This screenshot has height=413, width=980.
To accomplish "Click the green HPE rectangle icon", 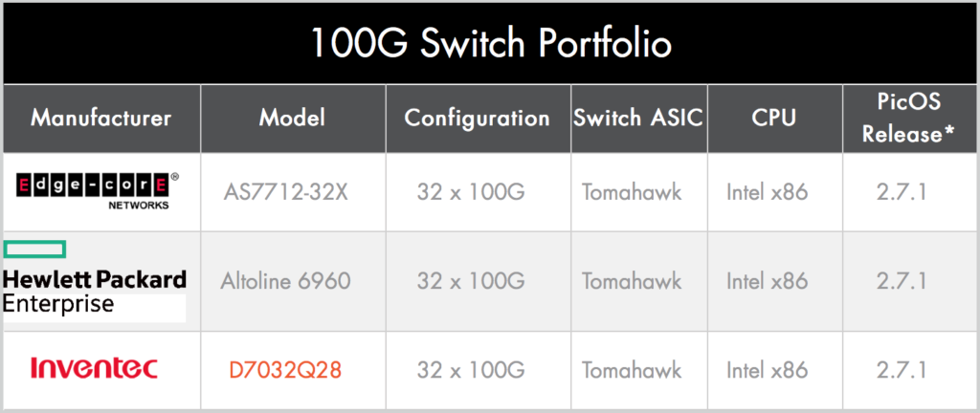I will coord(34,250).
